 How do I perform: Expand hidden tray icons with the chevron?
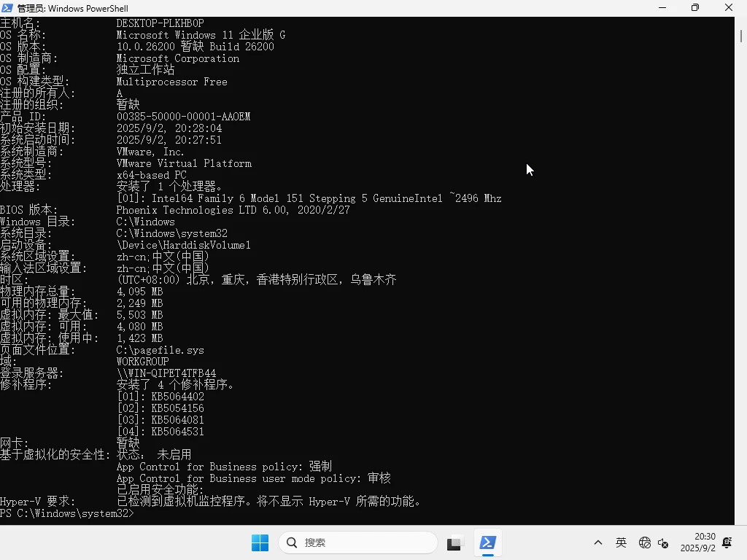[597, 542]
